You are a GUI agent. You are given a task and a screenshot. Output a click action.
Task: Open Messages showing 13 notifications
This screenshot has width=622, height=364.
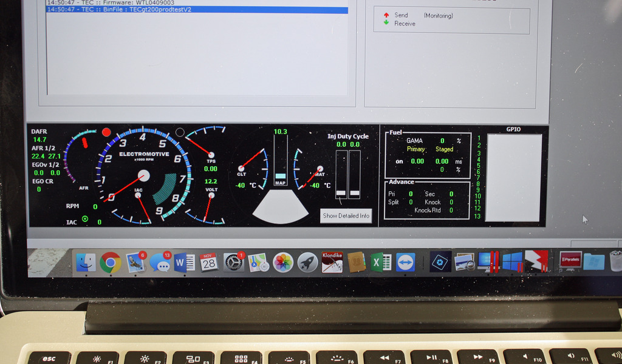160,262
